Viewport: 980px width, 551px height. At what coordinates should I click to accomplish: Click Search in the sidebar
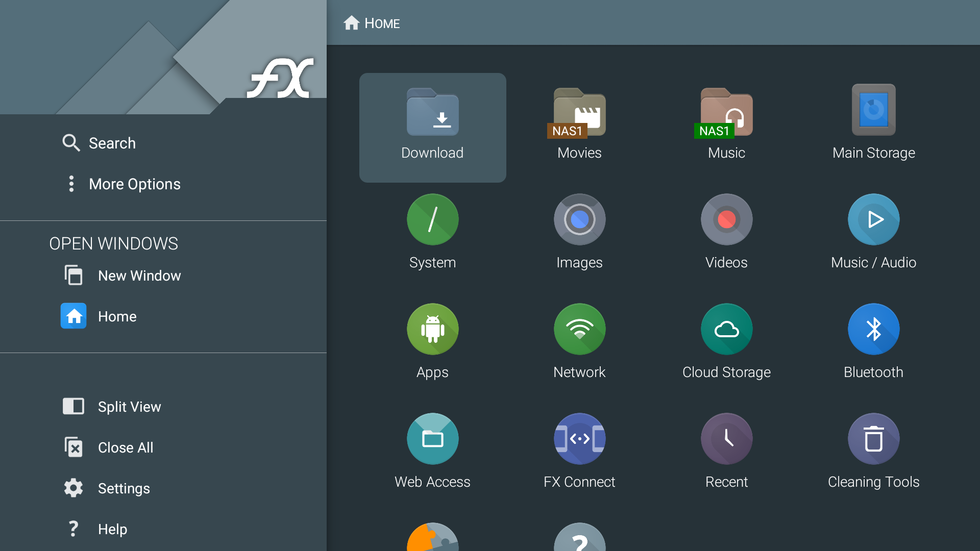point(112,143)
